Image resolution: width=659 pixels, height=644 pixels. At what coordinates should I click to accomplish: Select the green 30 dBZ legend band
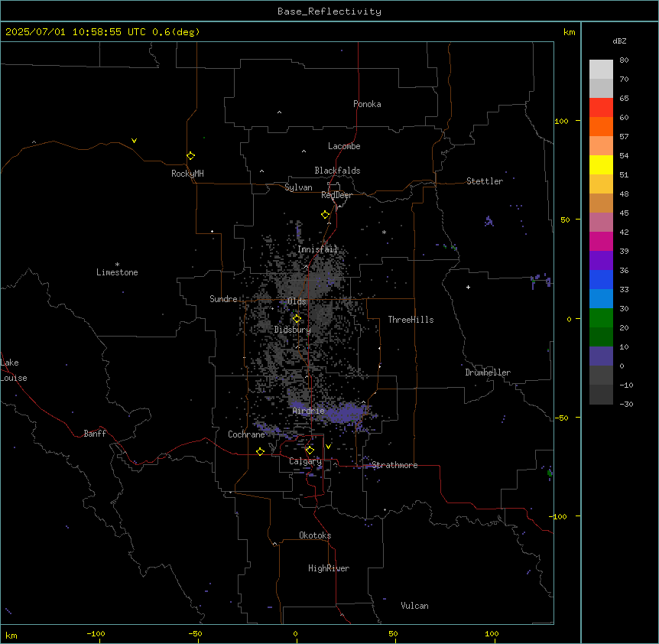pyautogui.click(x=601, y=318)
